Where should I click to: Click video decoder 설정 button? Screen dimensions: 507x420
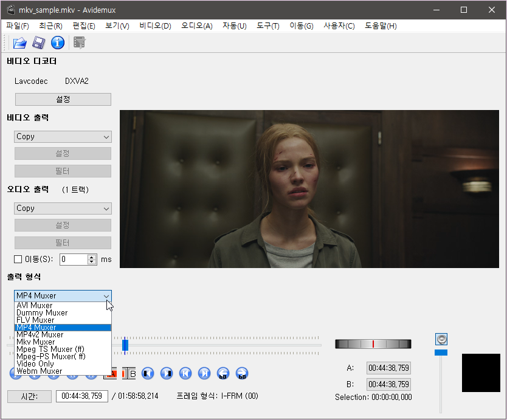[x=63, y=99]
